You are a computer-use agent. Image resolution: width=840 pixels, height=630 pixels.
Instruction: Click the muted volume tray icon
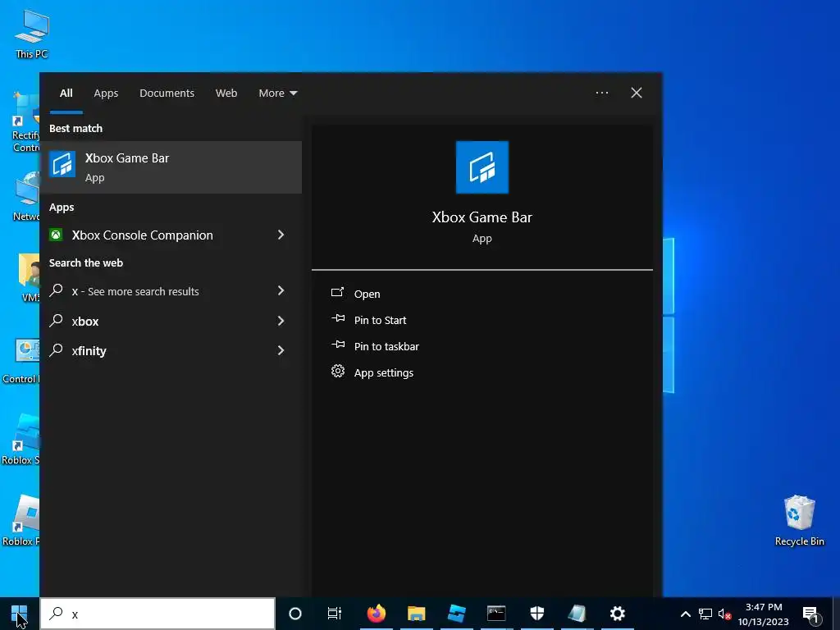pyautogui.click(x=724, y=614)
